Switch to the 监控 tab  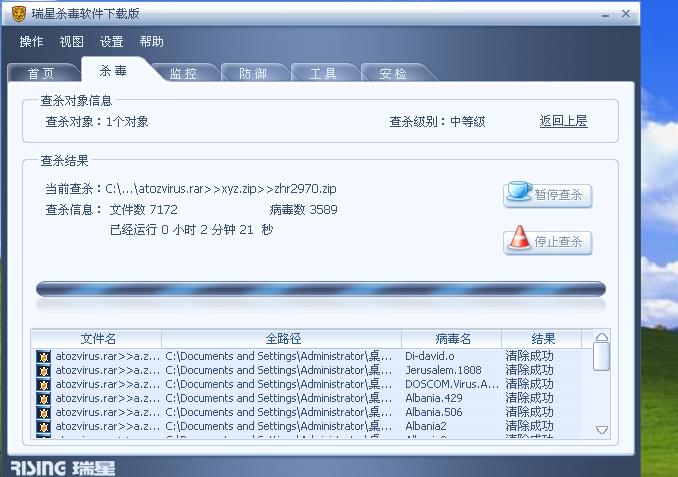183,73
